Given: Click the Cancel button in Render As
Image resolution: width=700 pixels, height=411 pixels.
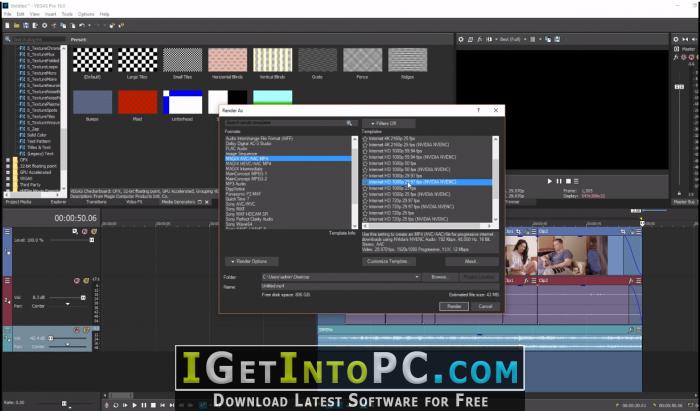Looking at the screenshot, I should coord(485,307).
